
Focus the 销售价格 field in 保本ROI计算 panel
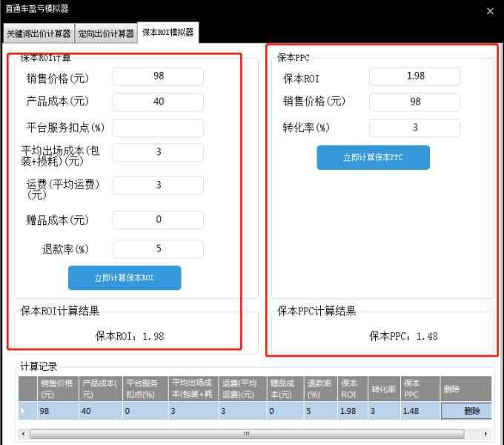coord(158,77)
